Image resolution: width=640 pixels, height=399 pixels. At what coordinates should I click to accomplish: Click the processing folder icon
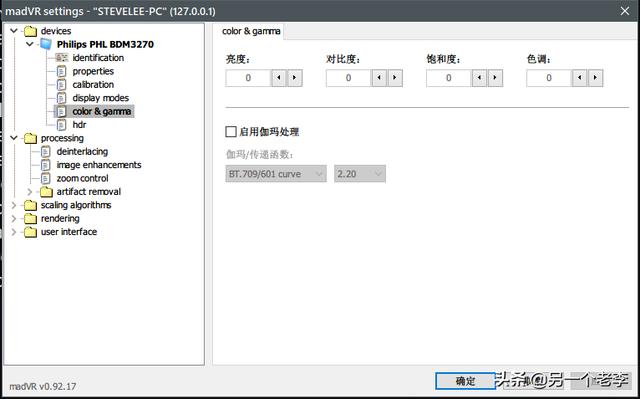point(30,138)
